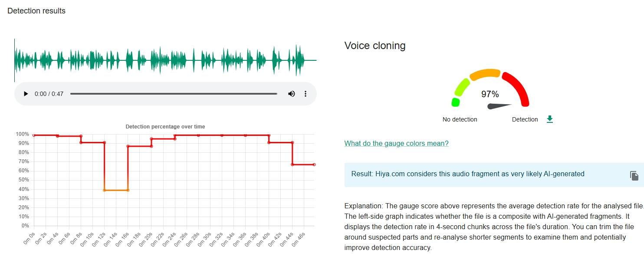Viewport: 644px width, 260px height.
Task: Mute the audio player volume
Action: click(x=292, y=94)
